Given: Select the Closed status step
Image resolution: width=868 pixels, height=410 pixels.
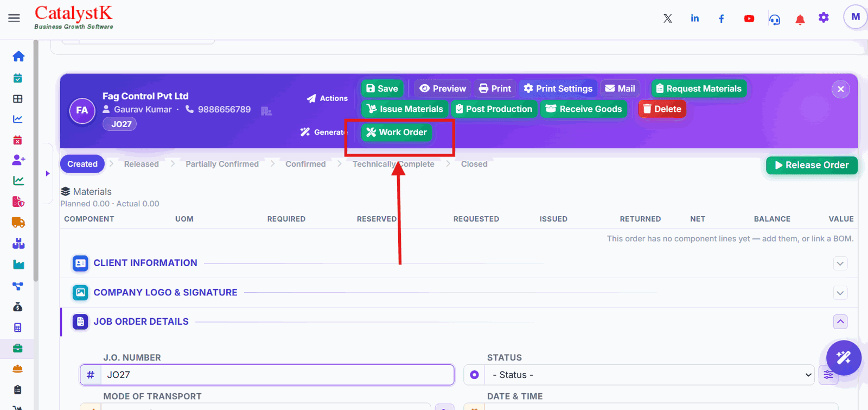Looking at the screenshot, I should [x=474, y=164].
